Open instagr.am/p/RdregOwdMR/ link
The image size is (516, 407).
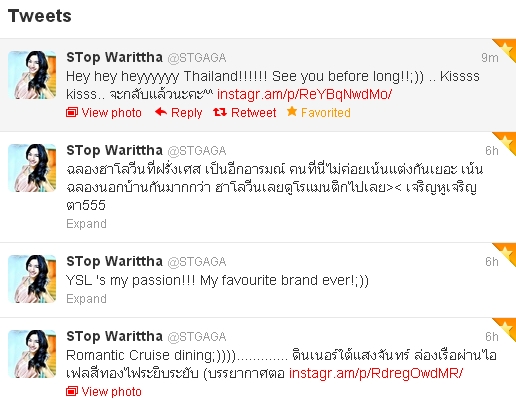coord(376,373)
